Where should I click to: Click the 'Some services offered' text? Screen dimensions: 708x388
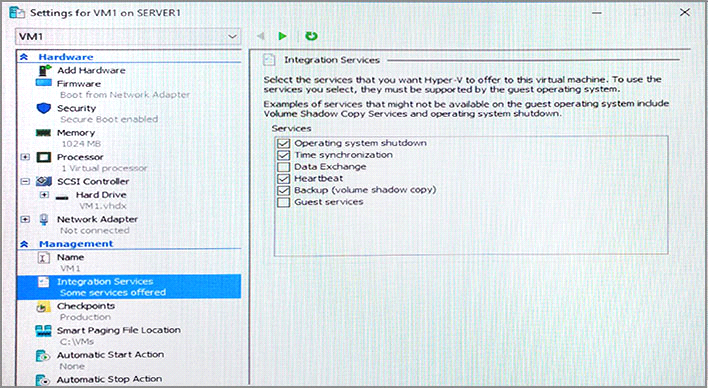(113, 293)
